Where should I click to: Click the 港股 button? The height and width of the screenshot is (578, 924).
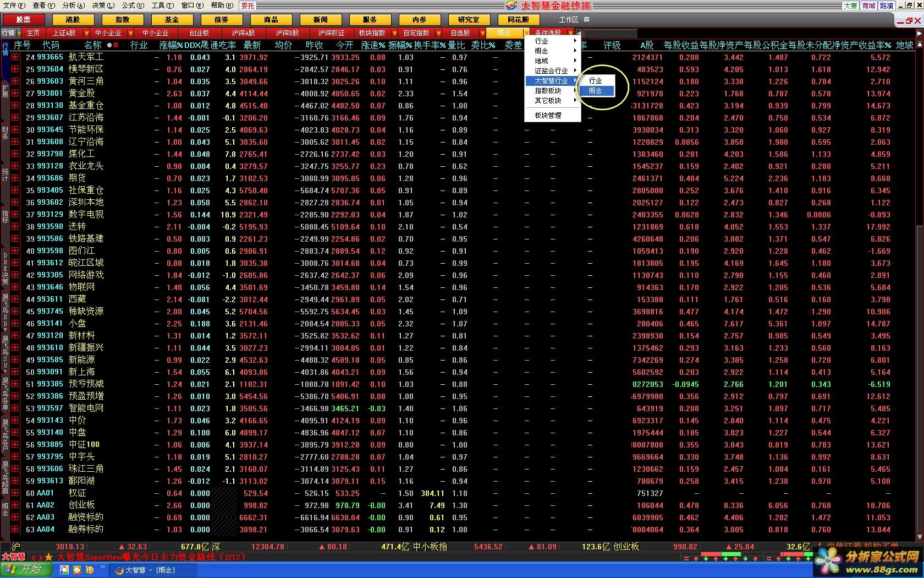tap(73, 19)
